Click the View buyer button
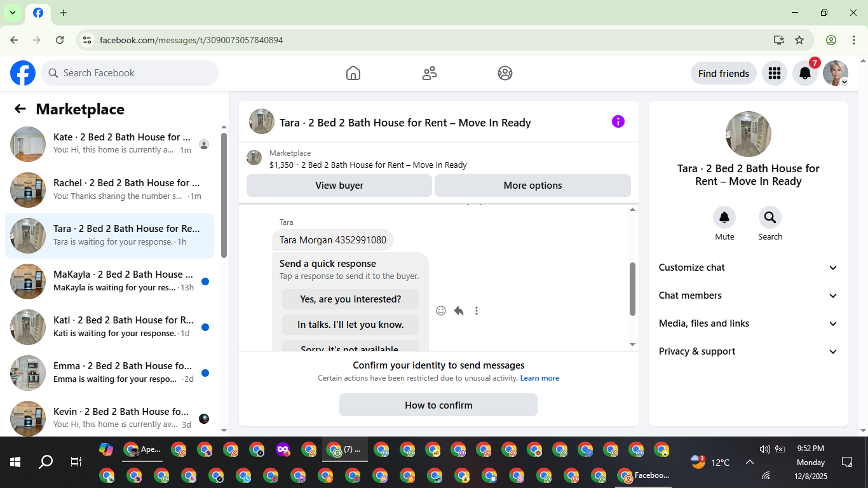The width and height of the screenshot is (868, 488). click(x=339, y=186)
